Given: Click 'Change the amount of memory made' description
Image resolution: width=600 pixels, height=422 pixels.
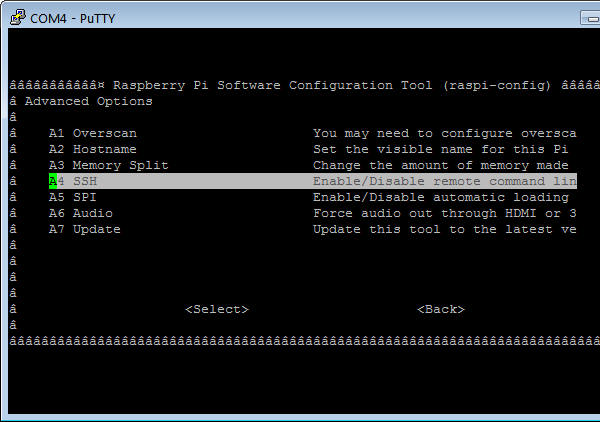Looking at the screenshot, I should 440,165.
